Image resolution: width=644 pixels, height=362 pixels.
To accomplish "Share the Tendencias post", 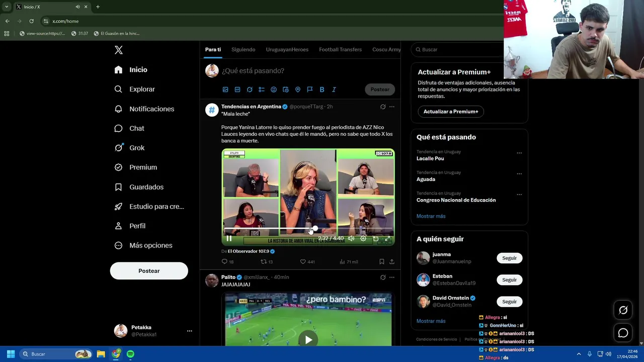I will tap(392, 261).
